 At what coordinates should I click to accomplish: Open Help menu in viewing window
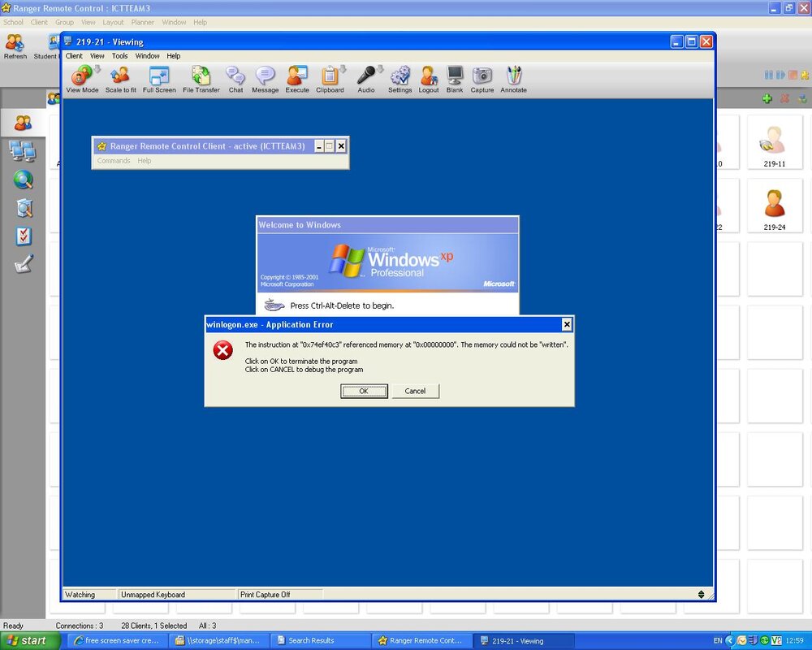coord(174,56)
